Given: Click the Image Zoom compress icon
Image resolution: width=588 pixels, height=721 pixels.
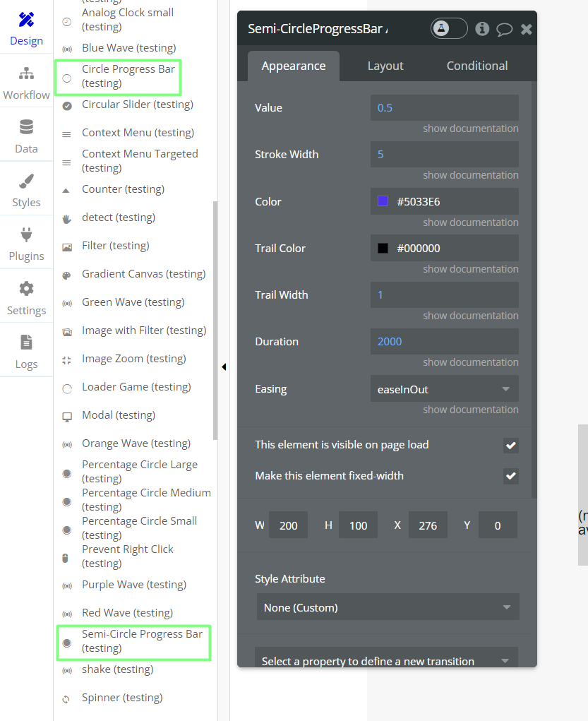Looking at the screenshot, I should click(x=66, y=360).
